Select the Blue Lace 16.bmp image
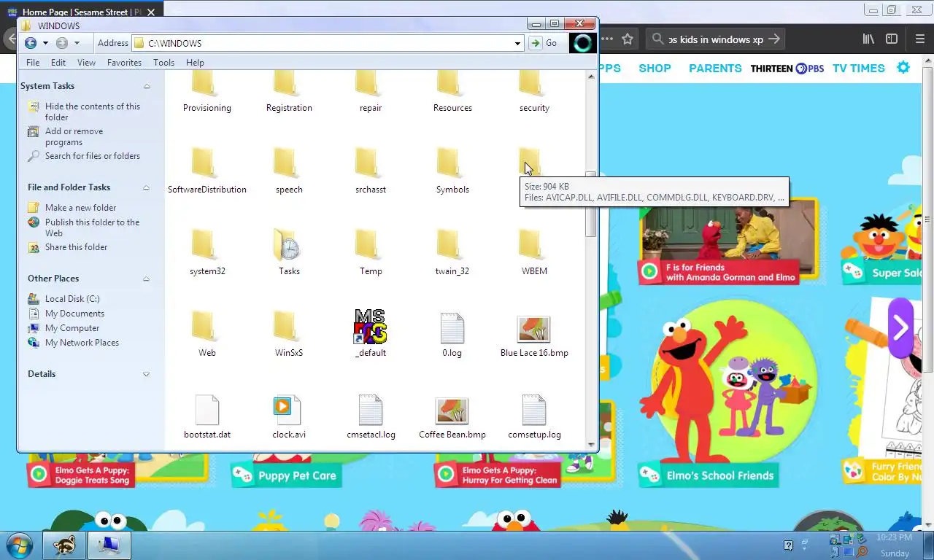Screen dimensions: 934x560 coord(534,334)
